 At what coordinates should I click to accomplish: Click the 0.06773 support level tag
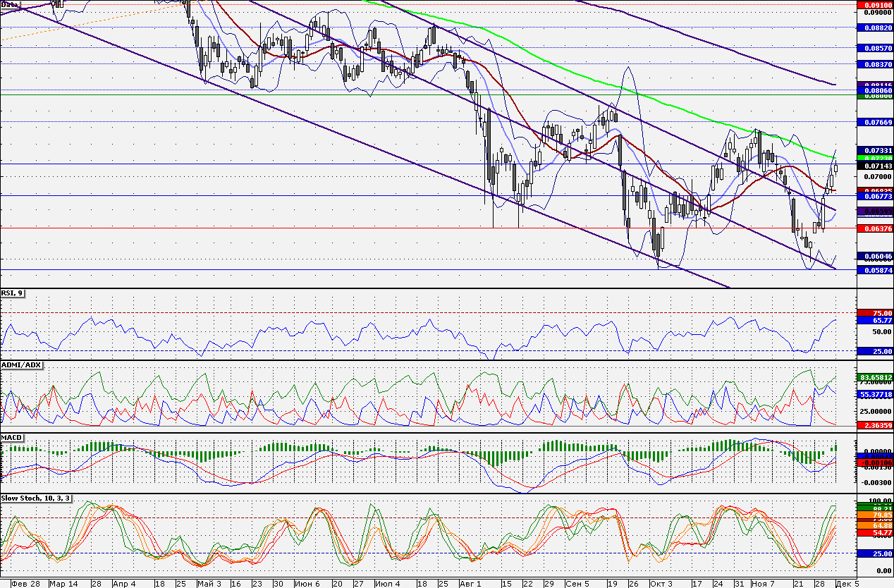(874, 196)
